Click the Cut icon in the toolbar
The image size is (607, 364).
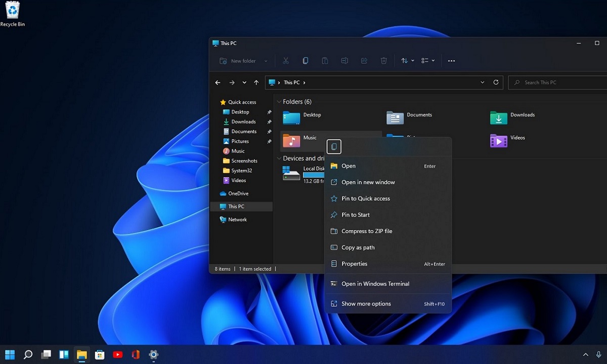285,61
